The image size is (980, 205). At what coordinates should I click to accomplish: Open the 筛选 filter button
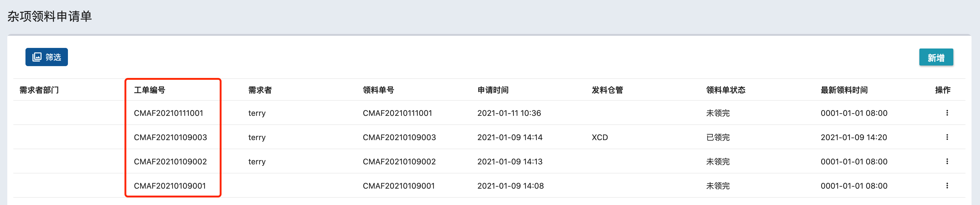coord(46,57)
